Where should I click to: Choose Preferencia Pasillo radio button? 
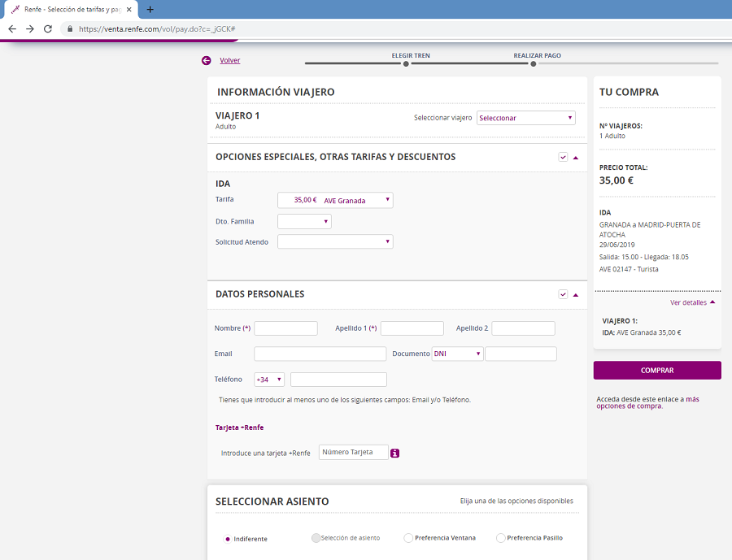pos(500,538)
